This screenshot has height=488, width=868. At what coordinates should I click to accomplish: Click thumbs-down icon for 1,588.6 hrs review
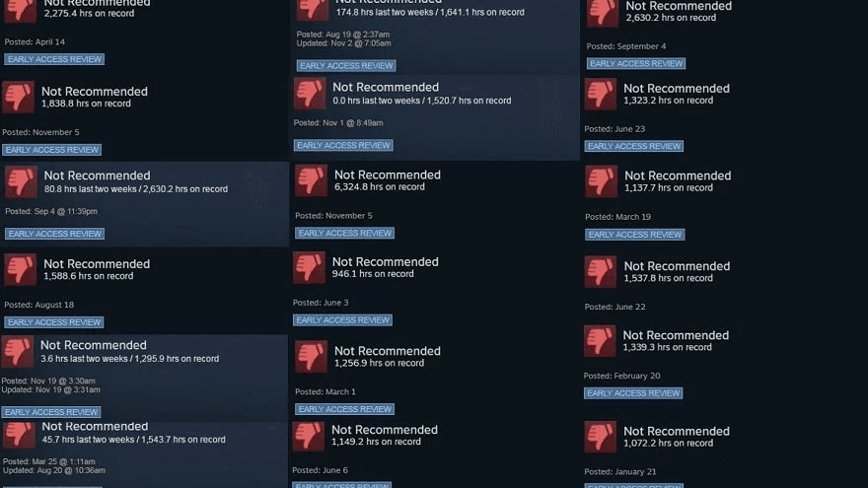(x=21, y=269)
